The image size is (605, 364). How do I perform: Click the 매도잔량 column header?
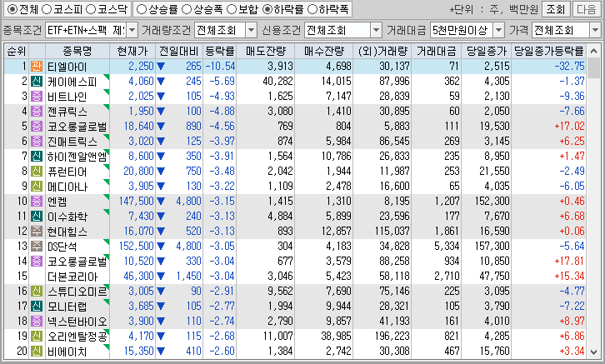pos(266,51)
